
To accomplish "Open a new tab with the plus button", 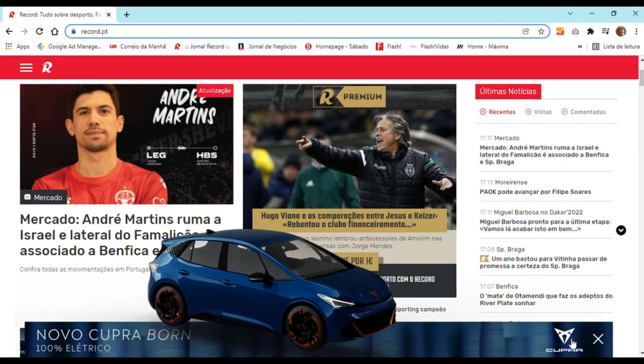I will [x=127, y=15].
